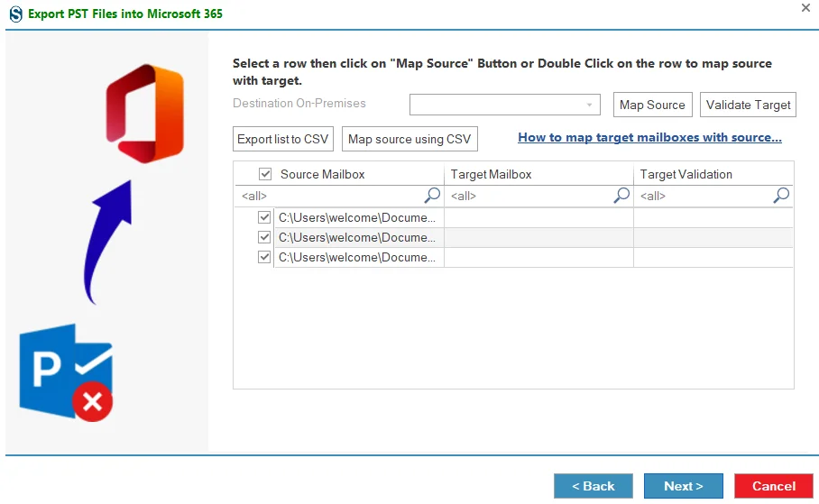819x504 pixels.
Task: Uncheck the second source mailbox row checkbox
Action: (x=264, y=237)
